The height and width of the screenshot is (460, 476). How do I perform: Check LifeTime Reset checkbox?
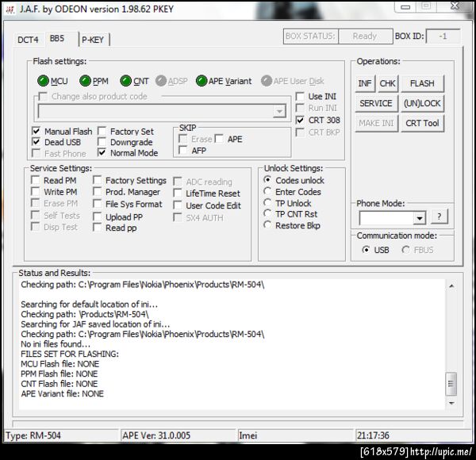coord(177,193)
